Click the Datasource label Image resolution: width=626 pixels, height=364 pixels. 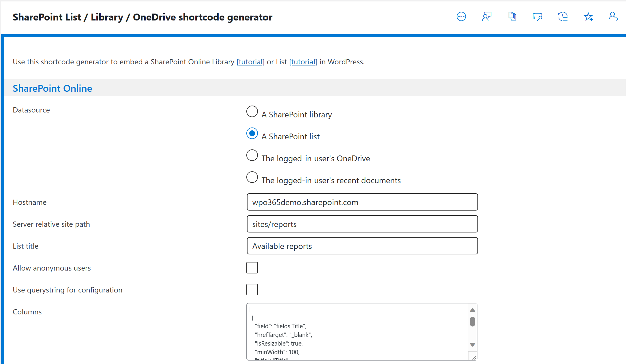coord(31,110)
